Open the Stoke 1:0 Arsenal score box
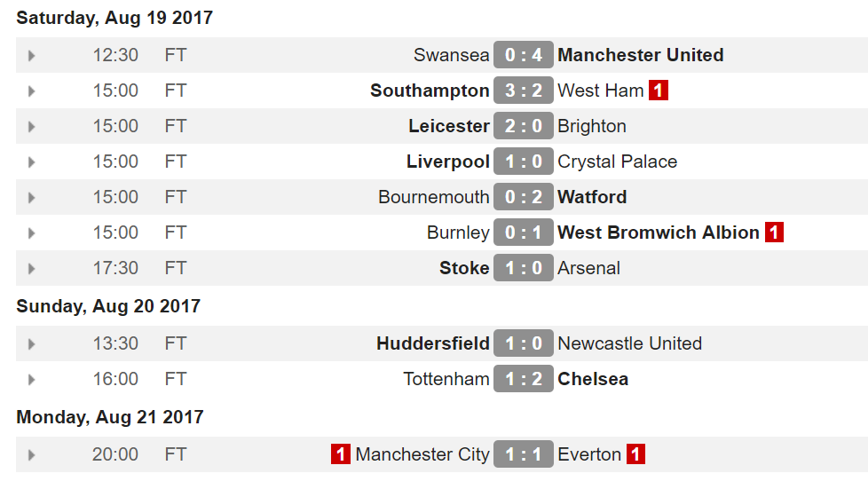The image size is (868, 489). pyautogui.click(x=524, y=268)
